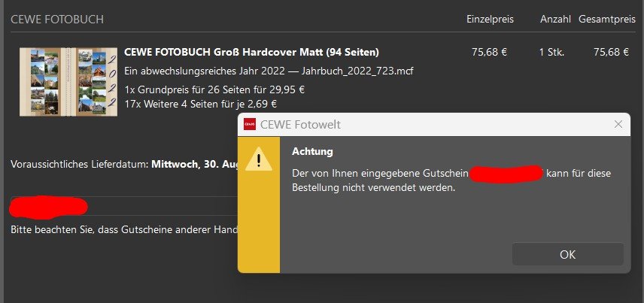
Task: Click OK in the warning dialog
Action: pyautogui.click(x=567, y=254)
